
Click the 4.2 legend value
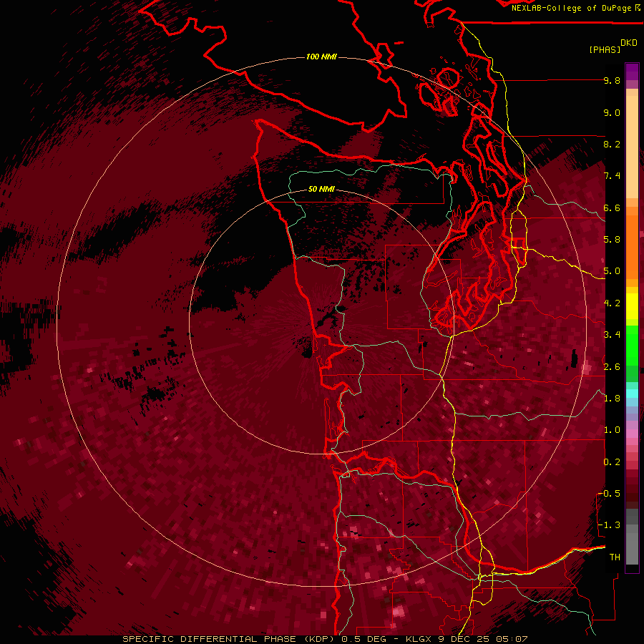[x=612, y=303]
